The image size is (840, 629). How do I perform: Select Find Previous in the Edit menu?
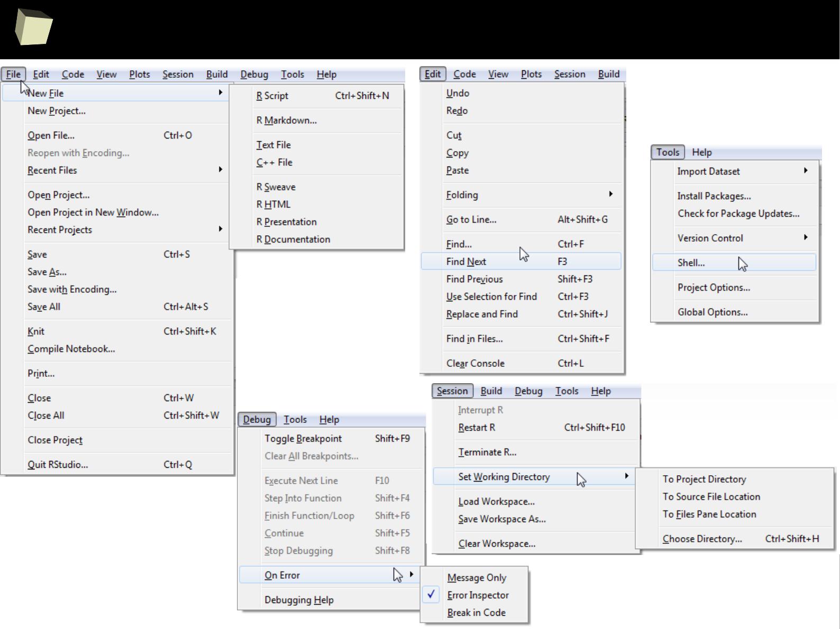coord(474,279)
